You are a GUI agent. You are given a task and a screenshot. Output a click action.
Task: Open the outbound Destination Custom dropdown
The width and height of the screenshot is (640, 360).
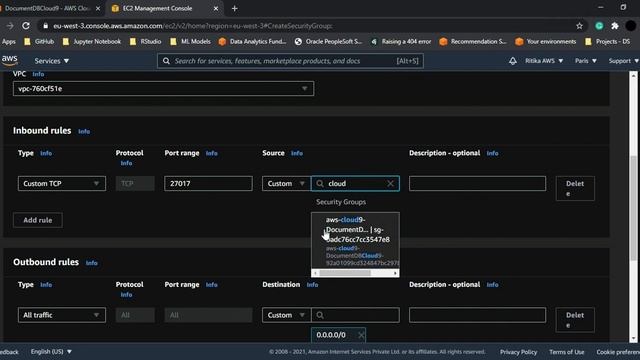pyautogui.click(x=287, y=315)
